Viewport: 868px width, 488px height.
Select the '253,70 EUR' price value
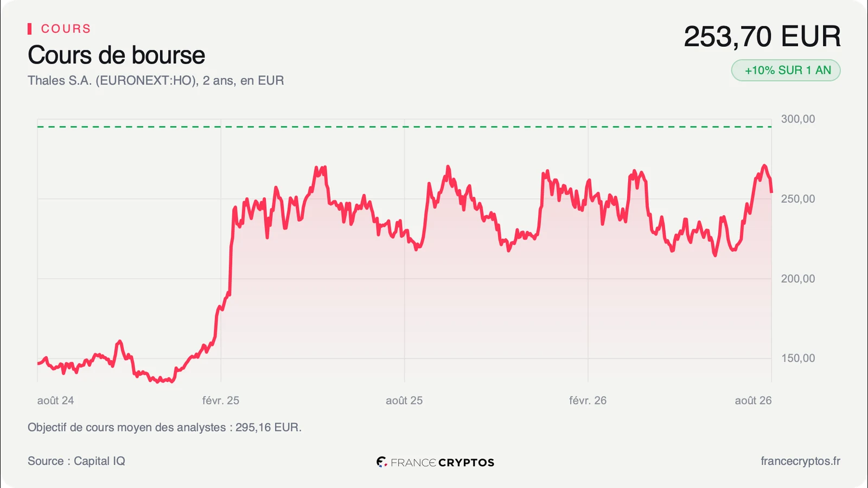point(762,36)
